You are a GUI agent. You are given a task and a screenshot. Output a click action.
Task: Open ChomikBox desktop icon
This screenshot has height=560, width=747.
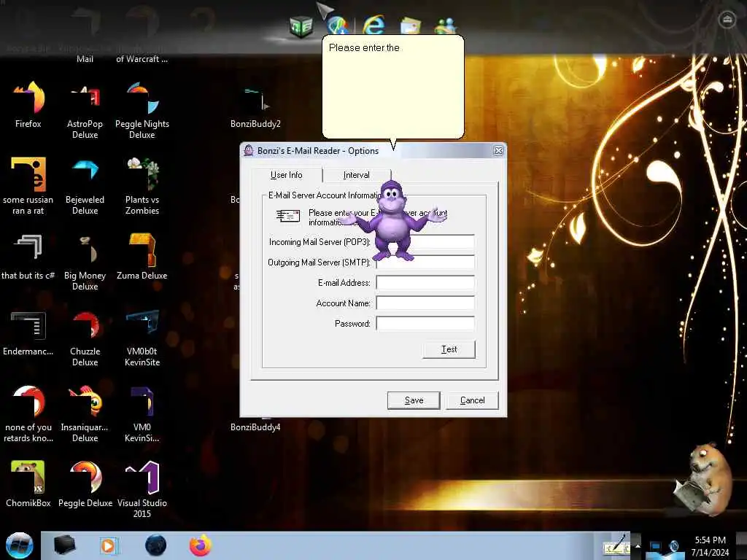click(x=28, y=484)
